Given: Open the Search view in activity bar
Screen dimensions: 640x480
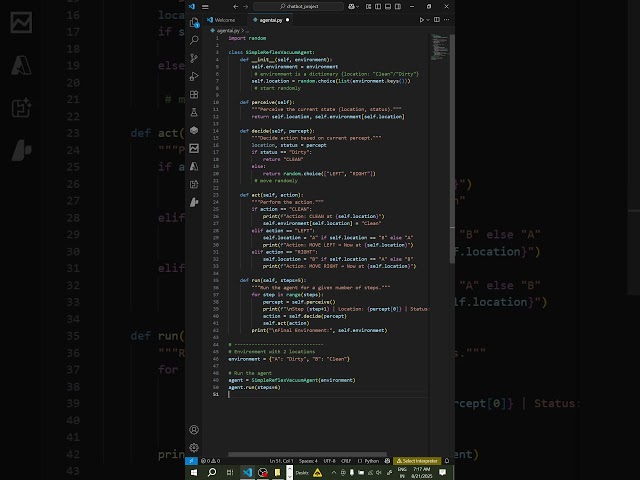Looking at the screenshot, I should 194,40.
